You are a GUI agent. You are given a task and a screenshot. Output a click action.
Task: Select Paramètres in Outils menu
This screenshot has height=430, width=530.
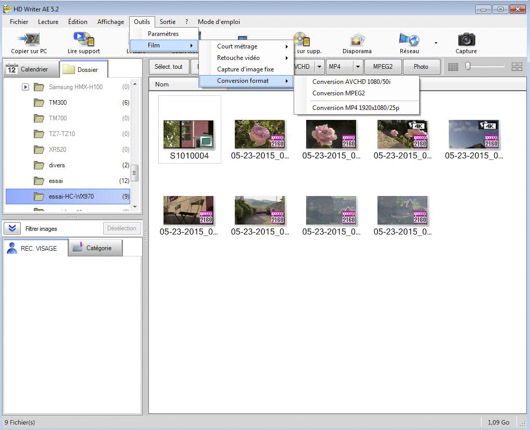(x=164, y=34)
